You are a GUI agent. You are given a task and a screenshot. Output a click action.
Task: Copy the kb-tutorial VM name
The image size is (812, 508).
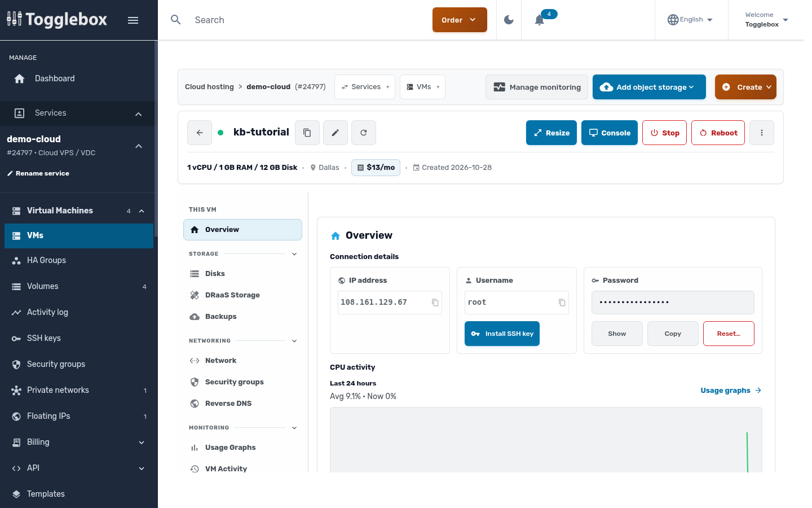(x=307, y=133)
